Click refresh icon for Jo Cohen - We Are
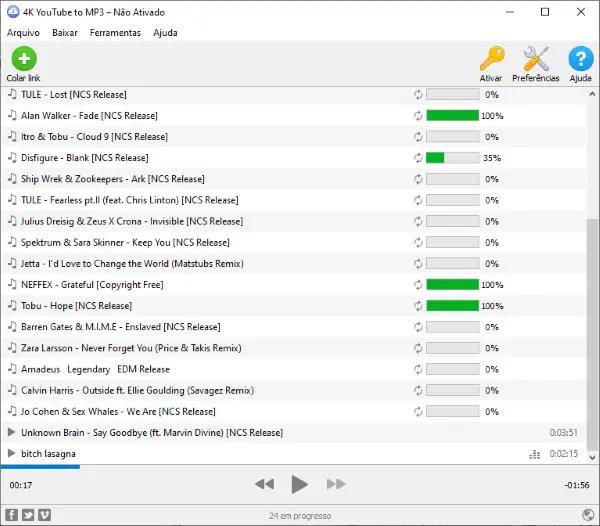The height and width of the screenshot is (526, 600). click(418, 411)
